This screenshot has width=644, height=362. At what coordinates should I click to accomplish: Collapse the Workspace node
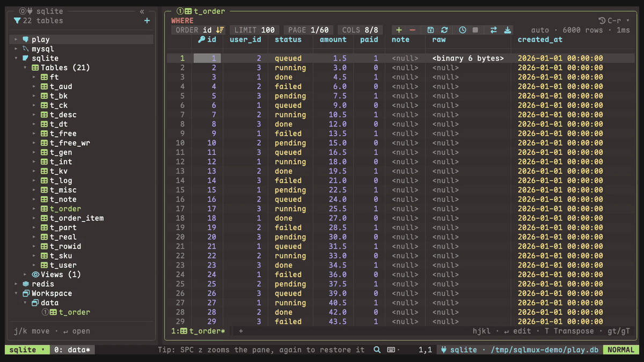[x=16, y=293]
